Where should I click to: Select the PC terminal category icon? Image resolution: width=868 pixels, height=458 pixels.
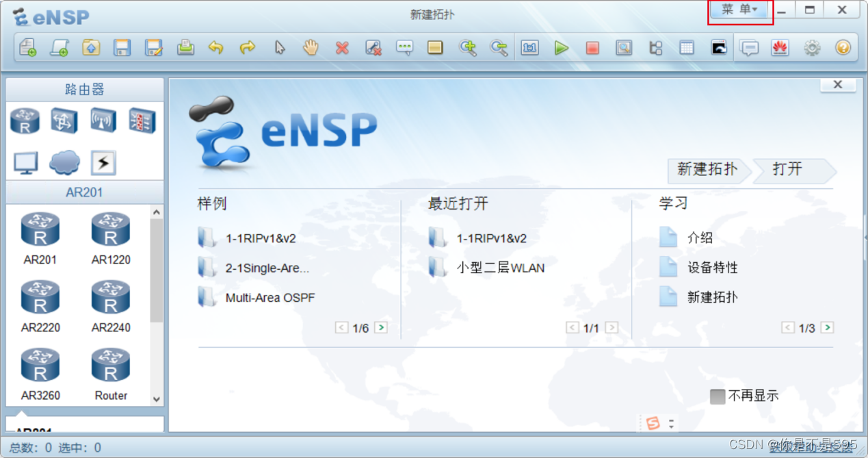coord(26,163)
